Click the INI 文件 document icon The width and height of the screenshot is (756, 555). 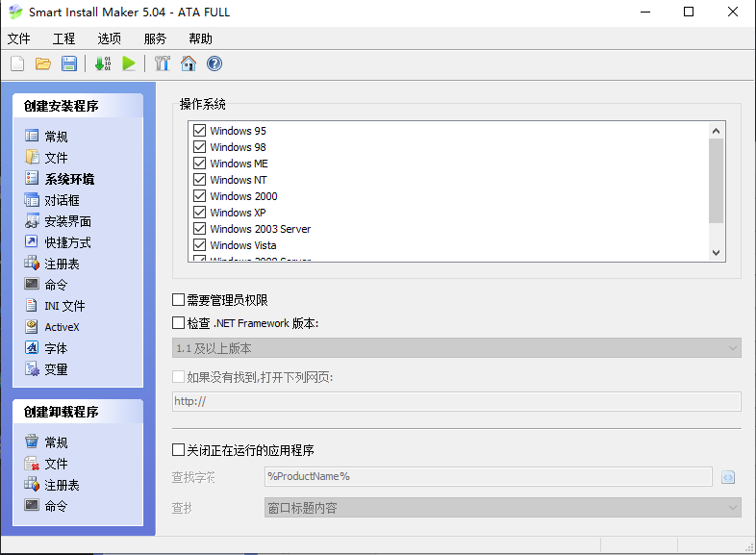coord(32,305)
